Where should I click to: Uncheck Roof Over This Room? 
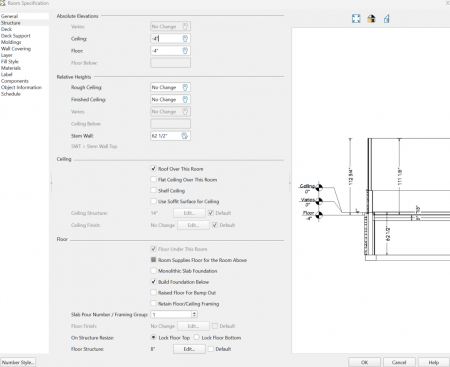tap(153, 169)
